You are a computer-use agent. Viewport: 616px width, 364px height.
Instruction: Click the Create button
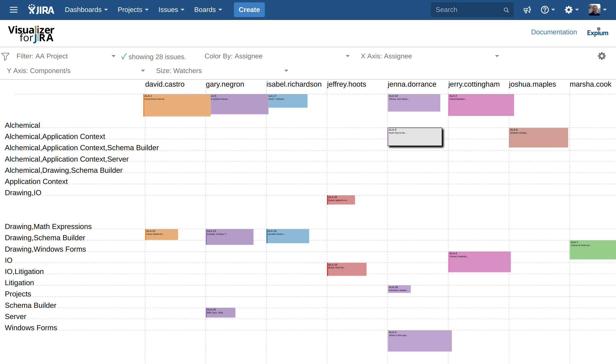click(249, 10)
